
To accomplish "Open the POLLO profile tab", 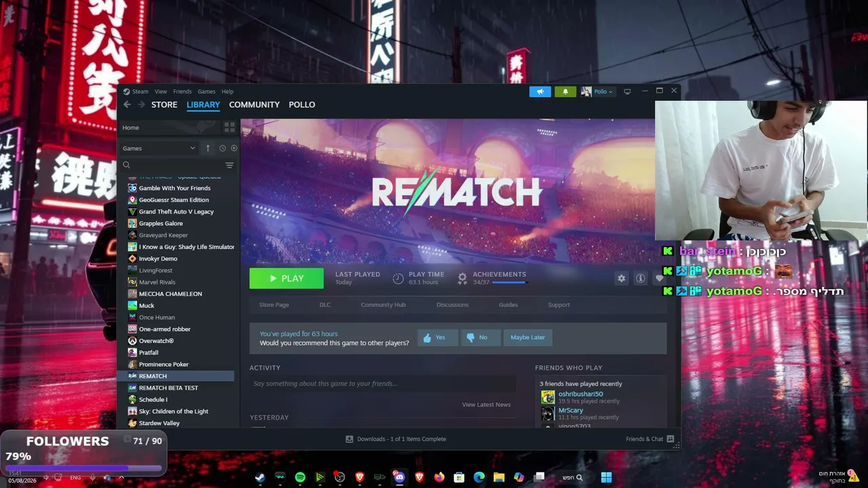I will pos(302,104).
